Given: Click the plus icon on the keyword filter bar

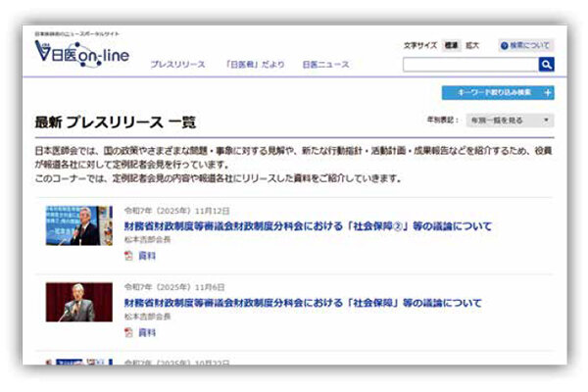Looking at the screenshot, I should click(547, 93).
